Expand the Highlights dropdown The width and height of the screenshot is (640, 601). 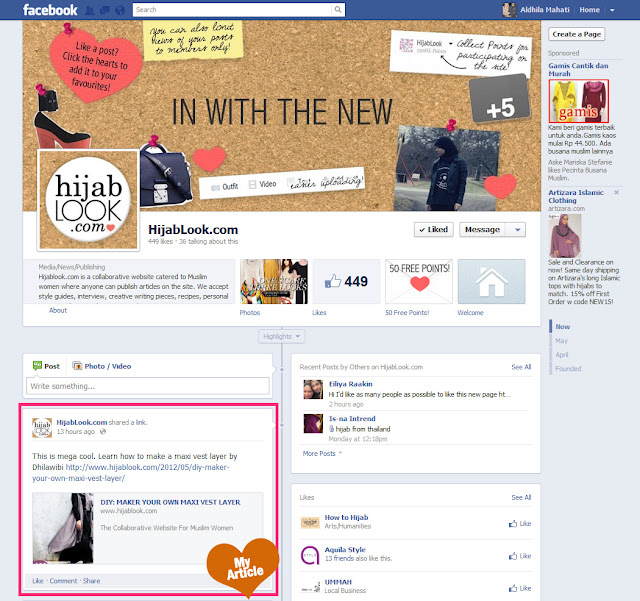(282, 336)
